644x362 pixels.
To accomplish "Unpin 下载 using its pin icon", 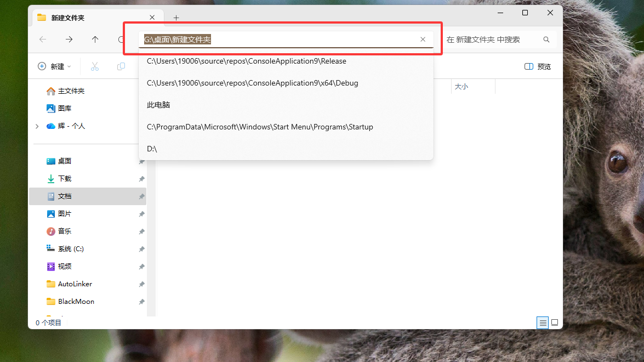I will click(x=141, y=179).
